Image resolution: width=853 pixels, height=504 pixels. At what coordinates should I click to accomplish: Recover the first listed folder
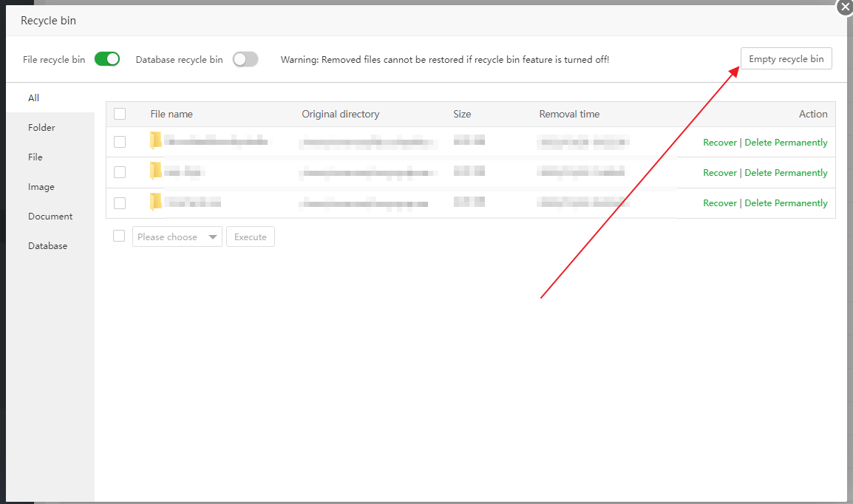click(720, 143)
